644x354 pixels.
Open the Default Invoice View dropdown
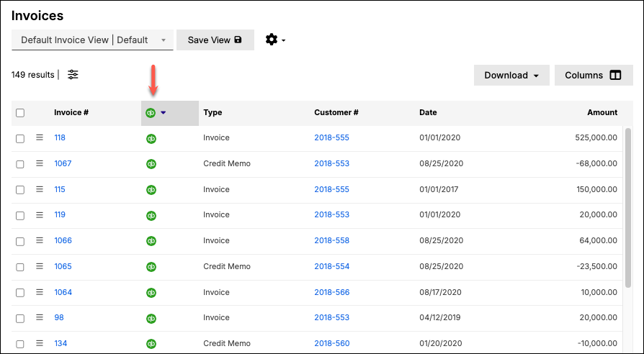[x=92, y=40]
